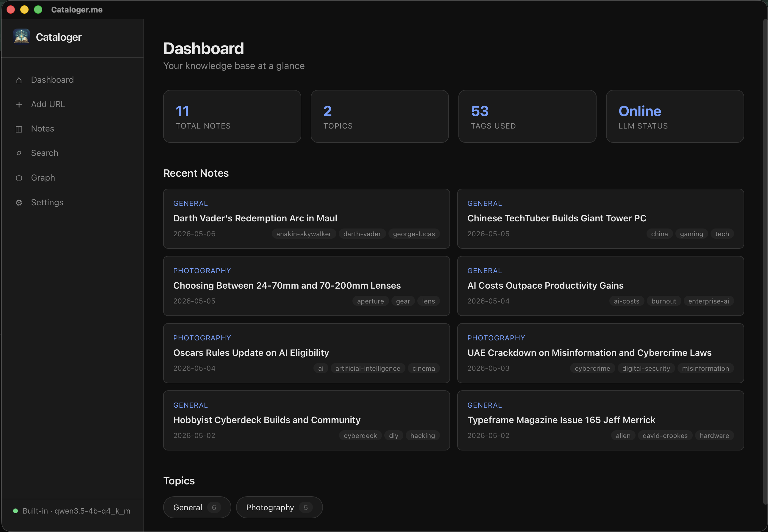Image resolution: width=768 pixels, height=532 pixels.
Task: Select the Photography topic pill
Action: 280,507
